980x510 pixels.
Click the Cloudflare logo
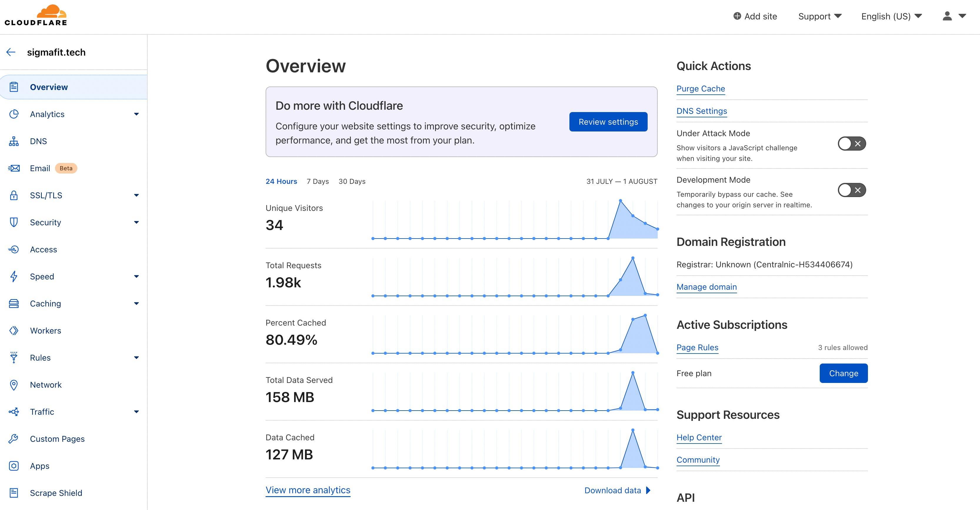point(35,14)
